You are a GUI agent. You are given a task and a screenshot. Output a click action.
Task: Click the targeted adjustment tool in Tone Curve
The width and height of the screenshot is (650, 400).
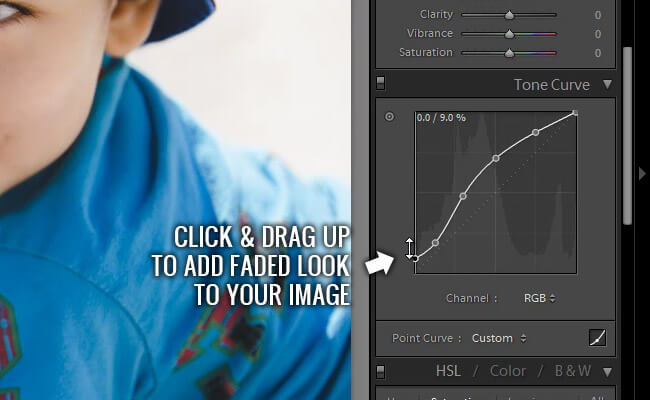click(389, 117)
